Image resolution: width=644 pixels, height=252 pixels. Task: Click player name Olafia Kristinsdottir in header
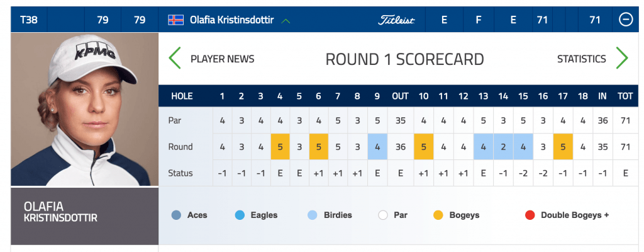(231, 20)
